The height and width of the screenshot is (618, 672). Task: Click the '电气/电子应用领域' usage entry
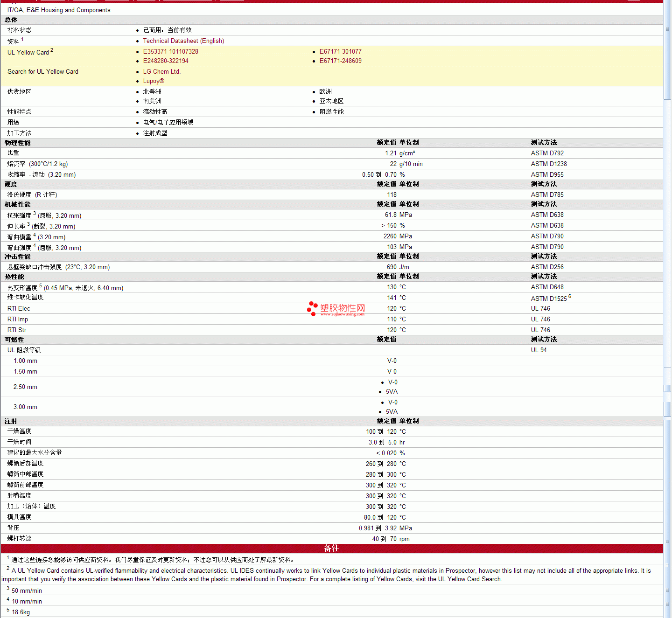click(x=168, y=123)
